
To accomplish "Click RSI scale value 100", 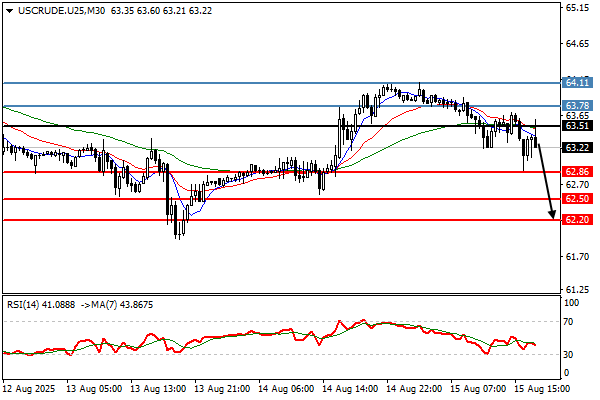I will [x=572, y=303].
